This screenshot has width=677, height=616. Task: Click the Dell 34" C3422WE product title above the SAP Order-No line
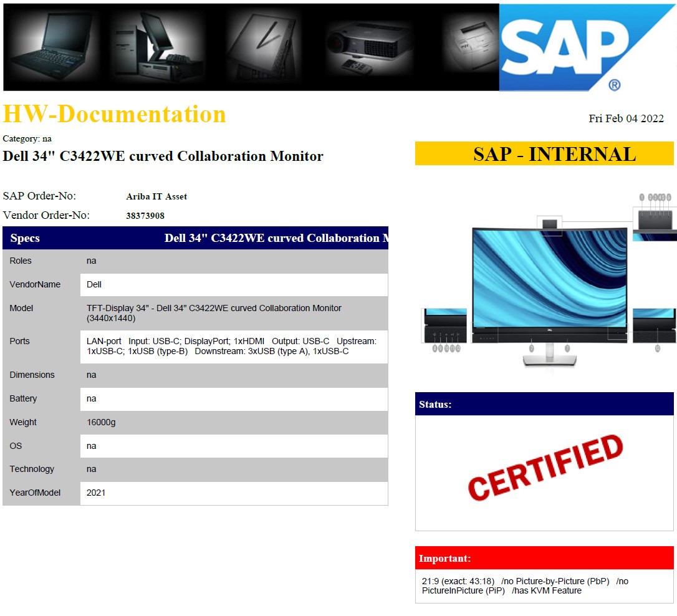(x=163, y=156)
